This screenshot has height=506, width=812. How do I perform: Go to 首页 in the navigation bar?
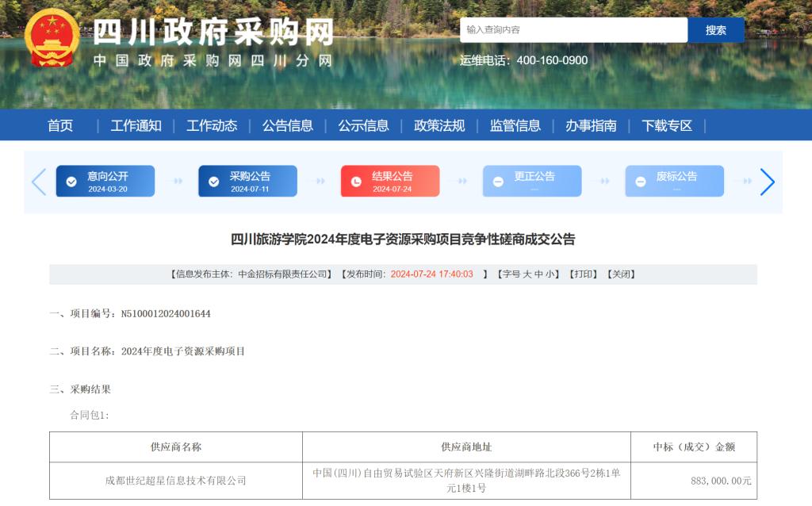(60, 125)
